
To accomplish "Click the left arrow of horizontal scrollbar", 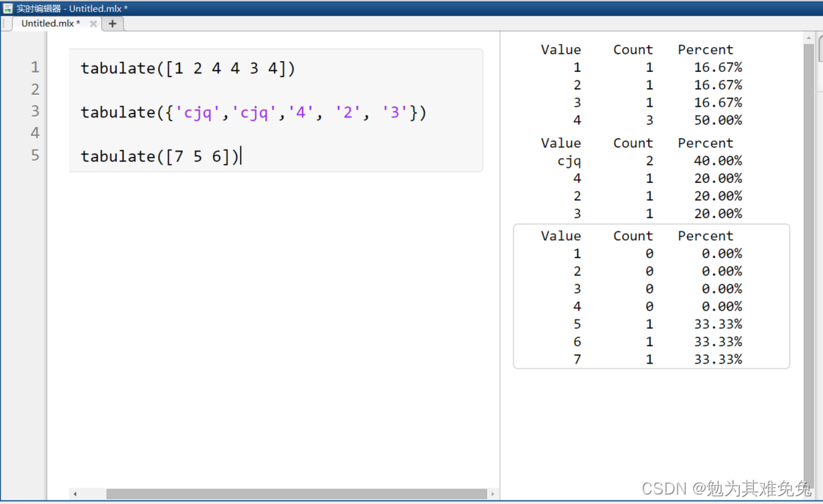I will tap(76, 494).
